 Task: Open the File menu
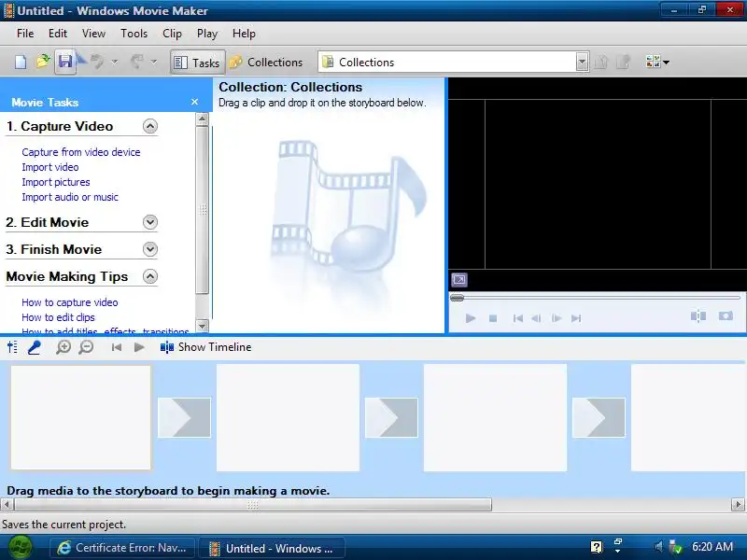coord(25,34)
